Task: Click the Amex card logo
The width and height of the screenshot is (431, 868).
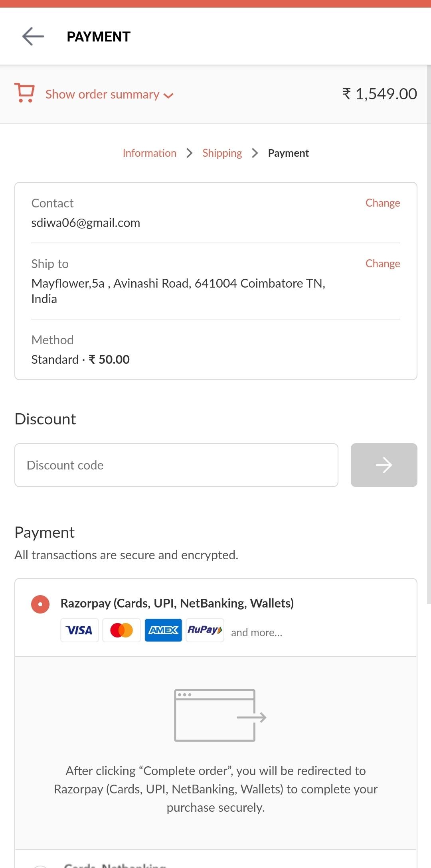Action: 163,630
